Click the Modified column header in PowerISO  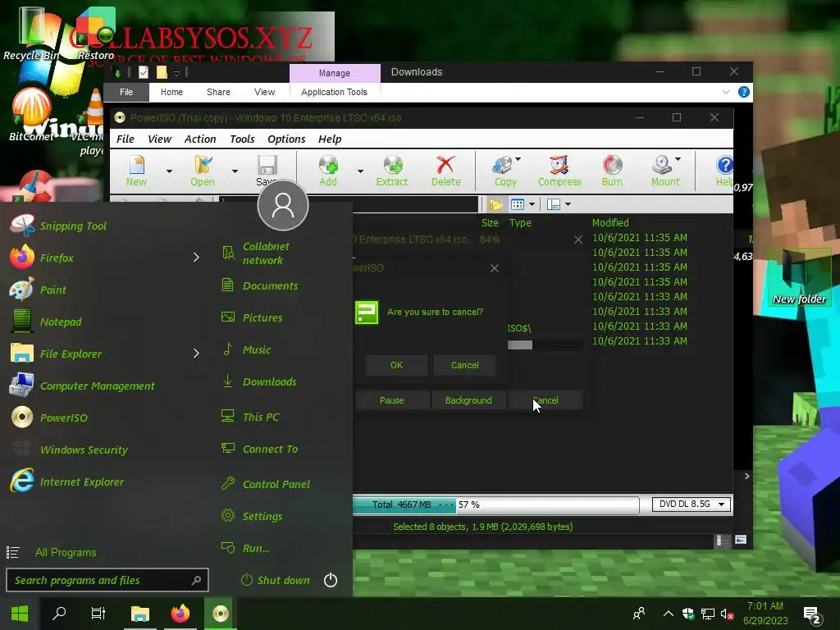click(x=610, y=222)
